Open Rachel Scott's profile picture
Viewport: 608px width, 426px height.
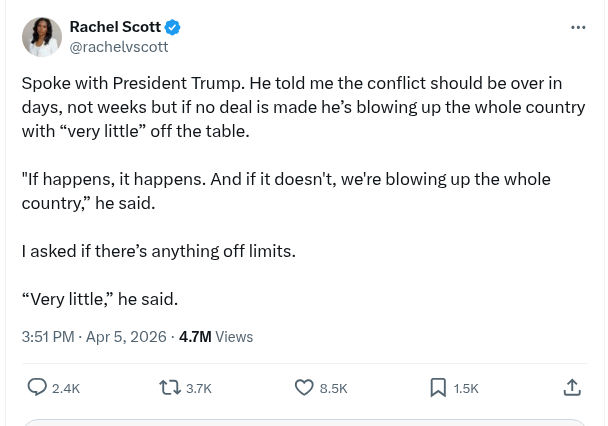pyautogui.click(x=42, y=37)
